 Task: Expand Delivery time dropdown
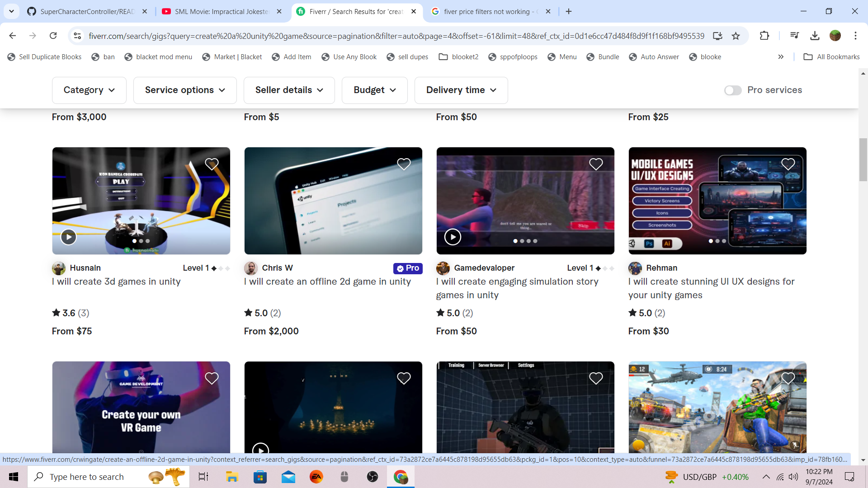pyautogui.click(x=461, y=90)
